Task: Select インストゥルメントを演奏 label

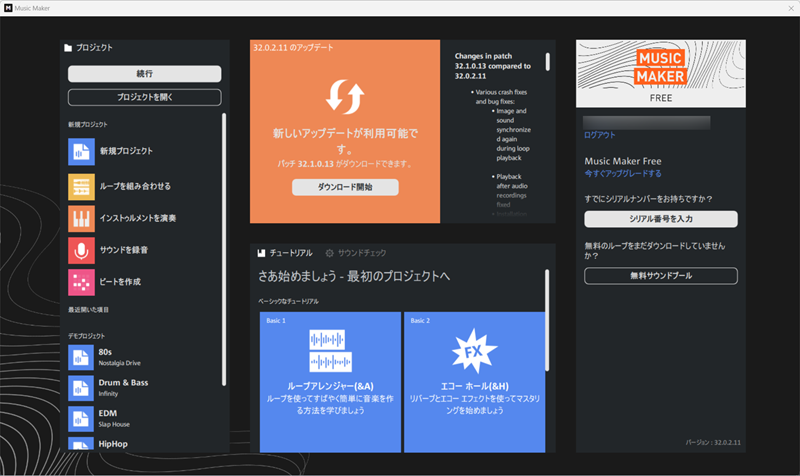Action: click(138, 218)
